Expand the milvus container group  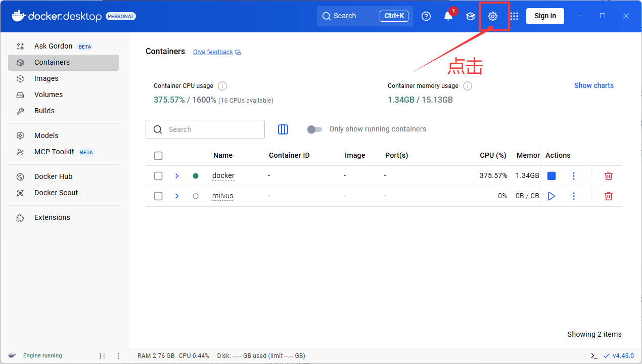point(177,196)
